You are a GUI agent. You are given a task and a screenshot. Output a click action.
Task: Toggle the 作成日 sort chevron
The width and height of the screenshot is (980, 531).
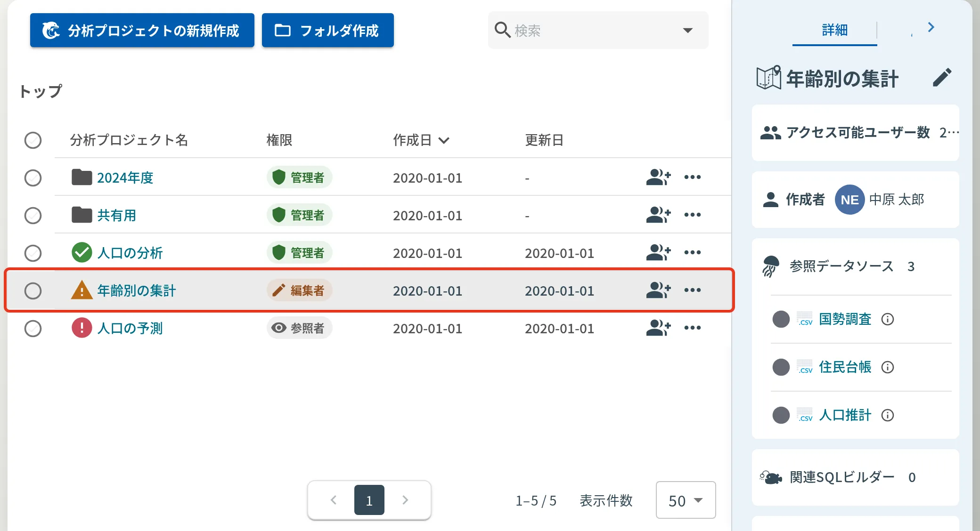pos(444,140)
